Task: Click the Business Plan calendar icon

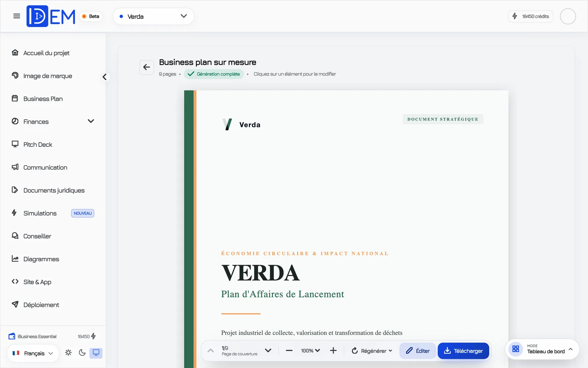Action: [15, 98]
